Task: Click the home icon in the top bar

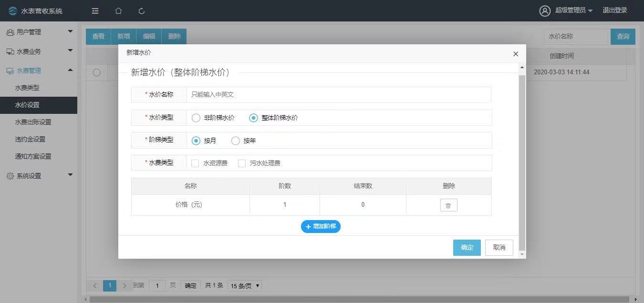Action: tap(118, 10)
